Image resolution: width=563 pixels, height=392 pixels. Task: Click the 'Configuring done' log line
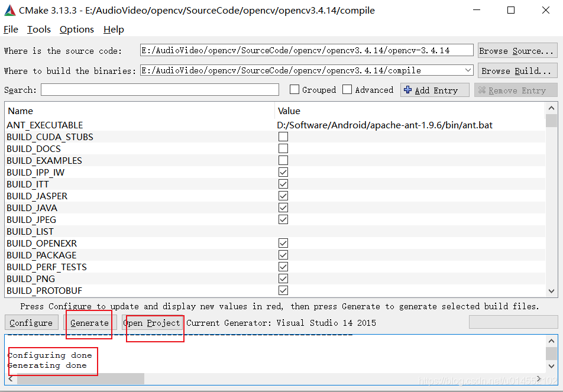point(50,355)
